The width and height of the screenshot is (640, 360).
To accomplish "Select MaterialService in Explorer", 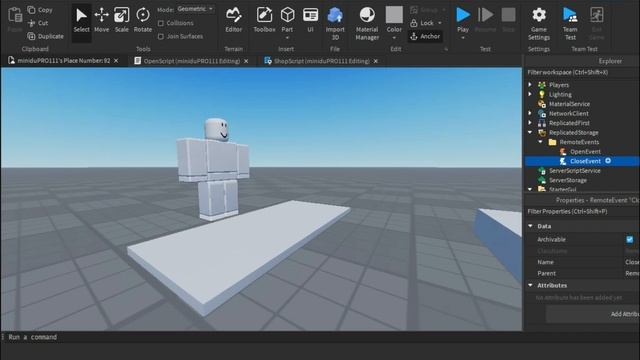I will (569, 104).
